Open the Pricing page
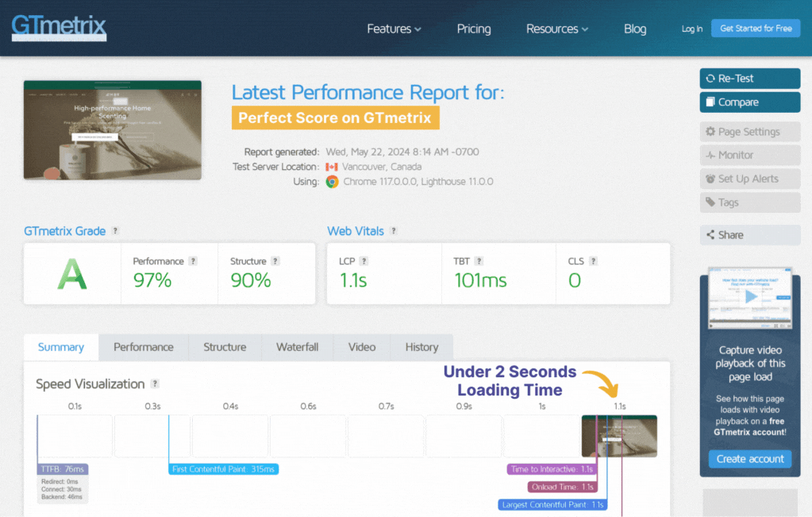This screenshot has height=517, width=812. (473, 29)
